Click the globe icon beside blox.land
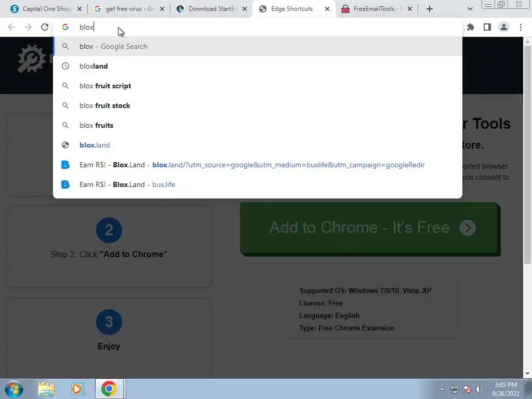 click(x=65, y=145)
